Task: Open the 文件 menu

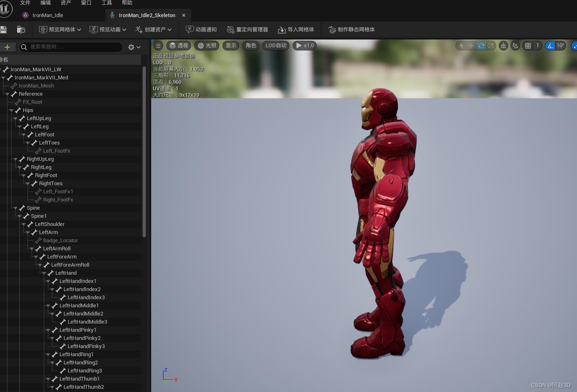Action: coord(25,3)
